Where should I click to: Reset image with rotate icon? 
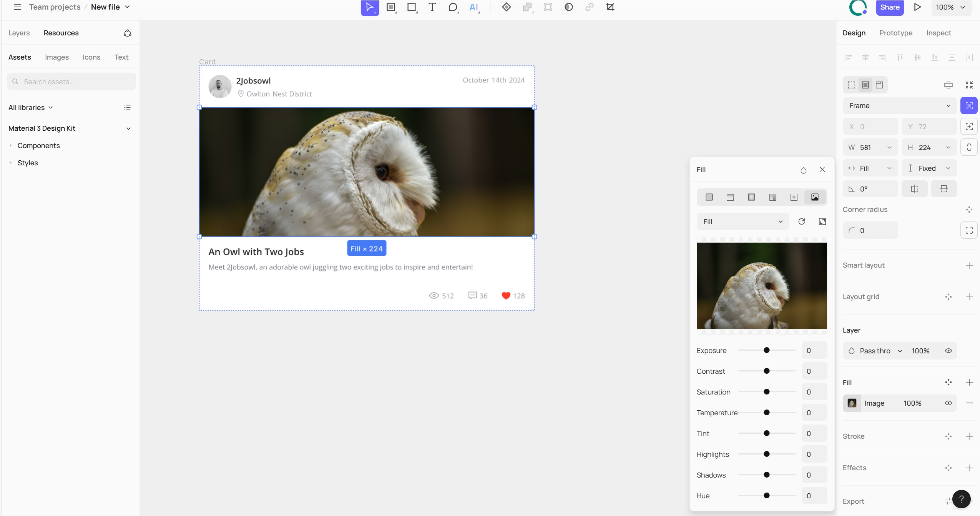[x=801, y=221]
